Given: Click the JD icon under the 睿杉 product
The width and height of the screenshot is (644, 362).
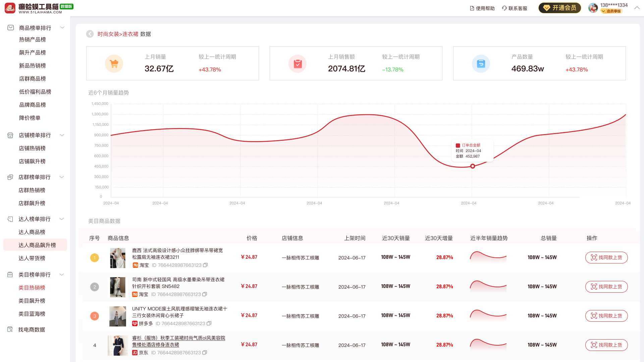Looking at the screenshot, I should point(135,353).
